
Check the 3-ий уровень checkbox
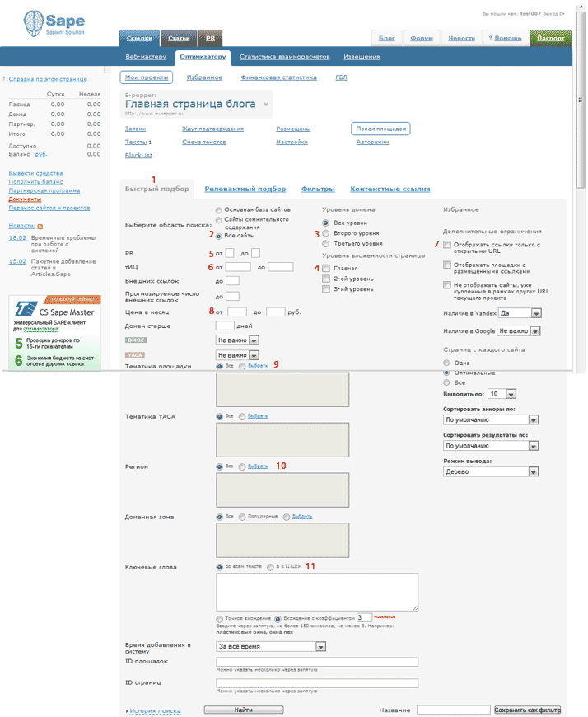[x=326, y=289]
